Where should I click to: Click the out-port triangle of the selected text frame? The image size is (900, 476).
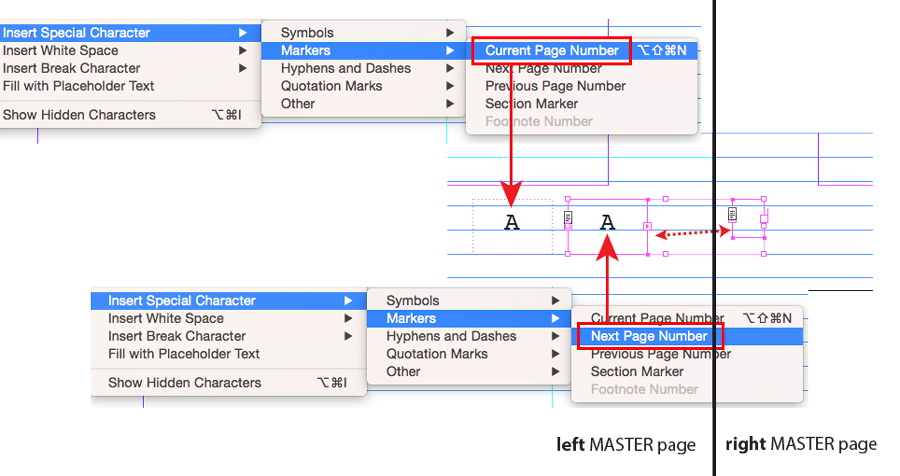pos(647,227)
